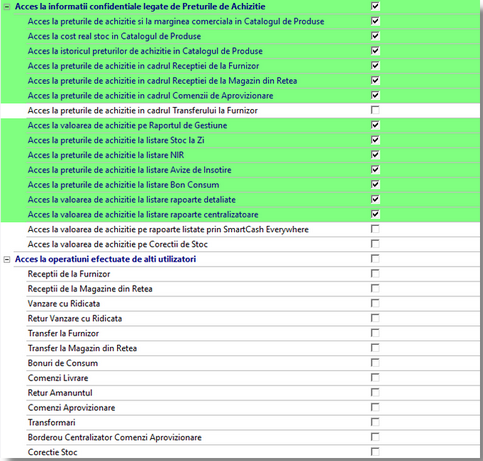Uncheck Receptiei de la Furnizor price access checkbox
This screenshot has width=483, height=461.
coord(375,66)
